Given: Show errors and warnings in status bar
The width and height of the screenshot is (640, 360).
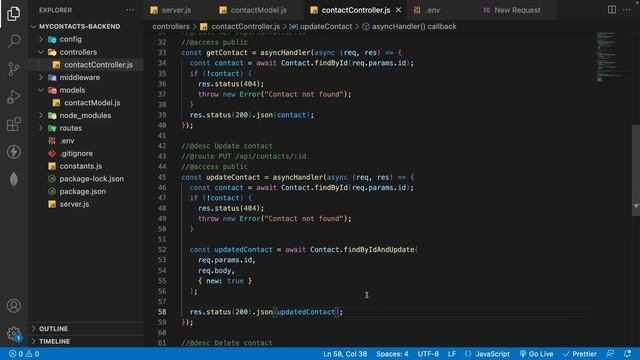Looking at the screenshot, I should coord(24,354).
